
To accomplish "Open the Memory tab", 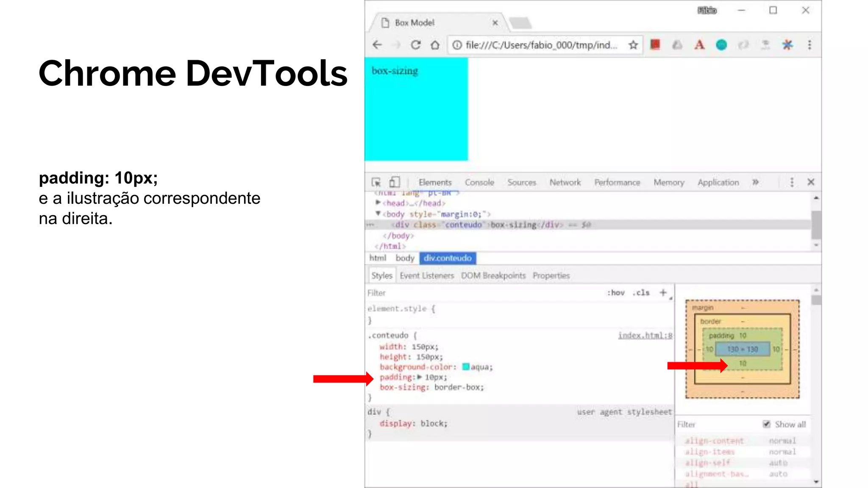I will [x=669, y=182].
